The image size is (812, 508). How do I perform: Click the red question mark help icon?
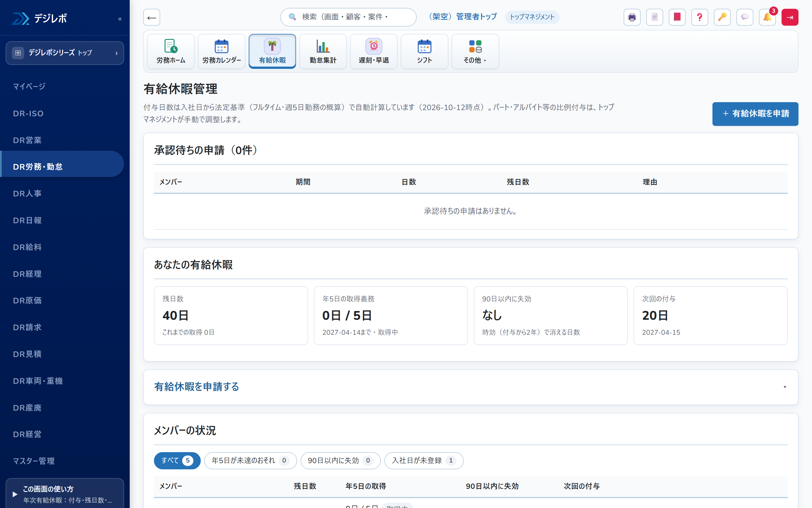(700, 17)
